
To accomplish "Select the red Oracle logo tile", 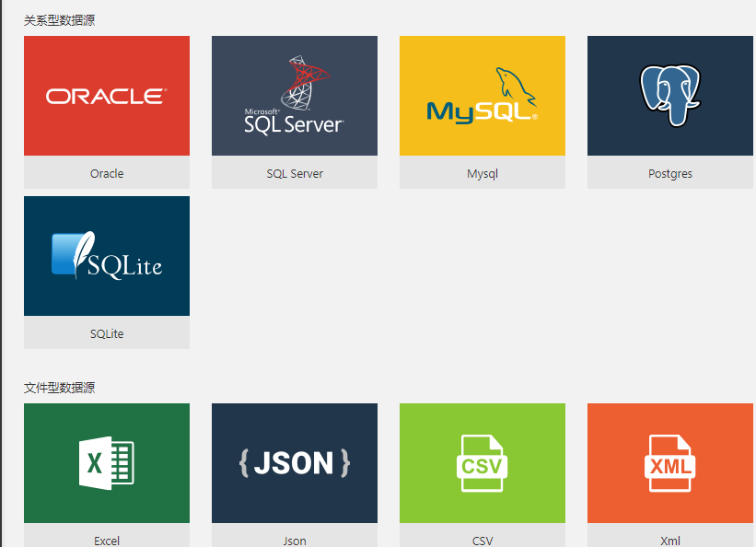I will pos(107,96).
